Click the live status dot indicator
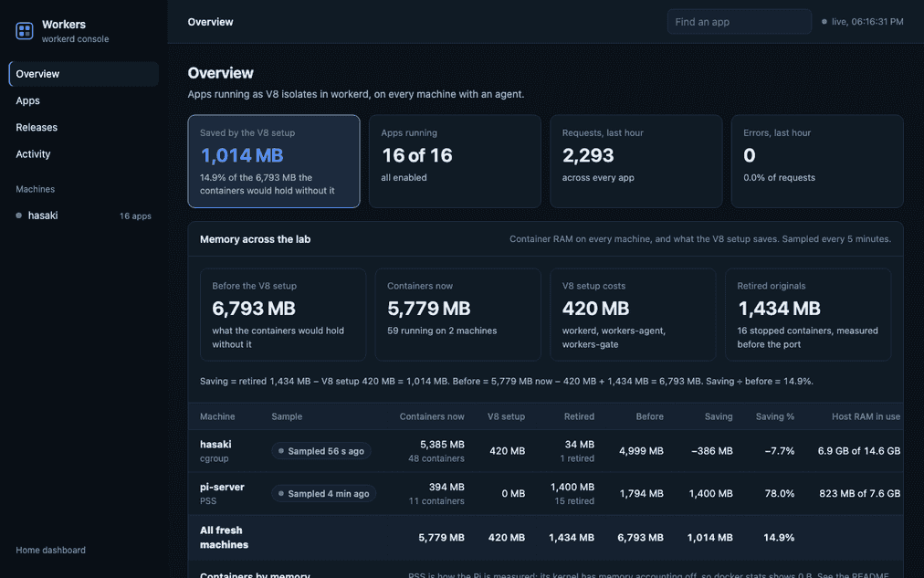This screenshot has width=924, height=578. (x=824, y=22)
